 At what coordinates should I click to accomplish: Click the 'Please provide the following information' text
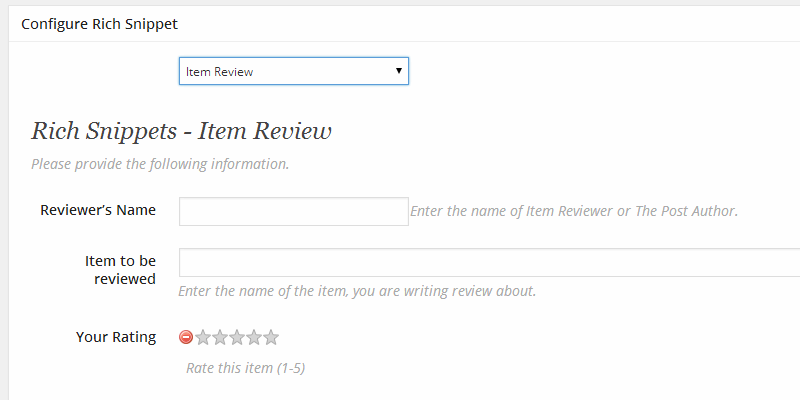pos(160,164)
